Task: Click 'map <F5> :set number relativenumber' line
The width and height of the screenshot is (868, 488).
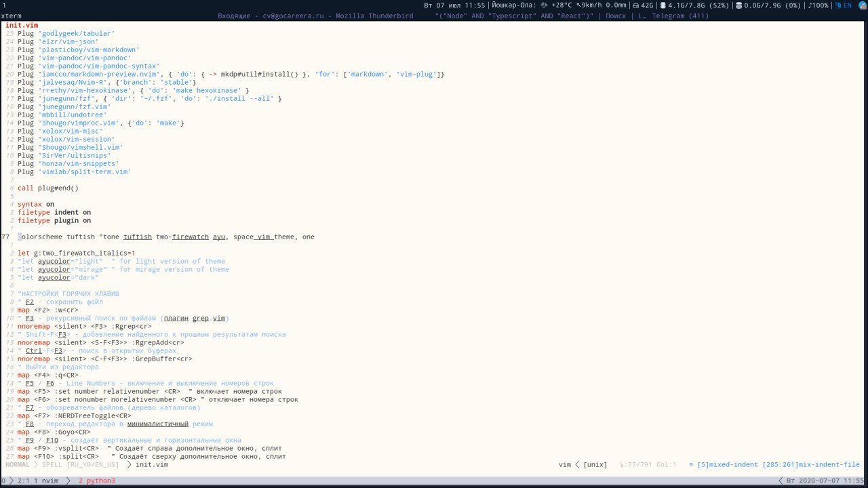Action: click(150, 391)
